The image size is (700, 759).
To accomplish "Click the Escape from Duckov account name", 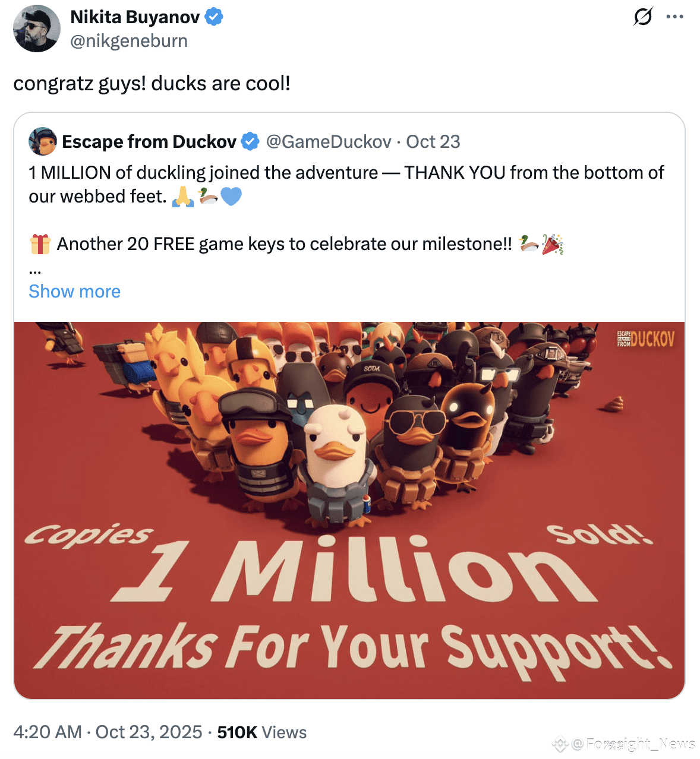I will point(149,142).
